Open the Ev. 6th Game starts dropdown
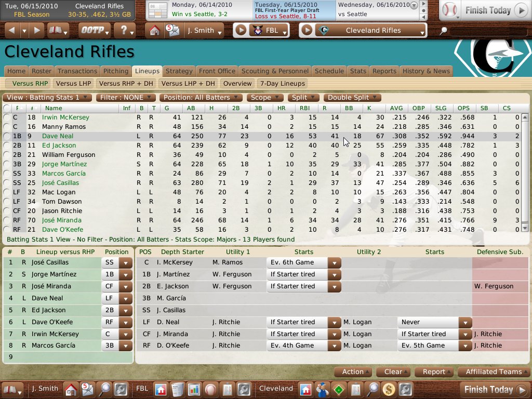 point(335,263)
